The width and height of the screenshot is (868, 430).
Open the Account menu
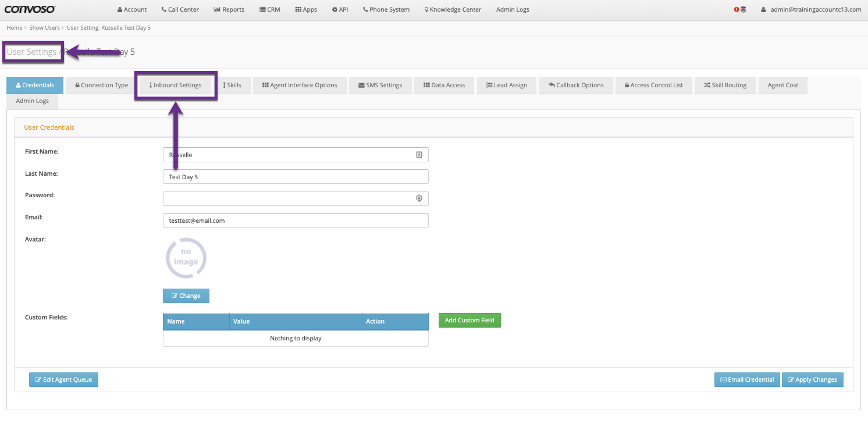point(132,10)
